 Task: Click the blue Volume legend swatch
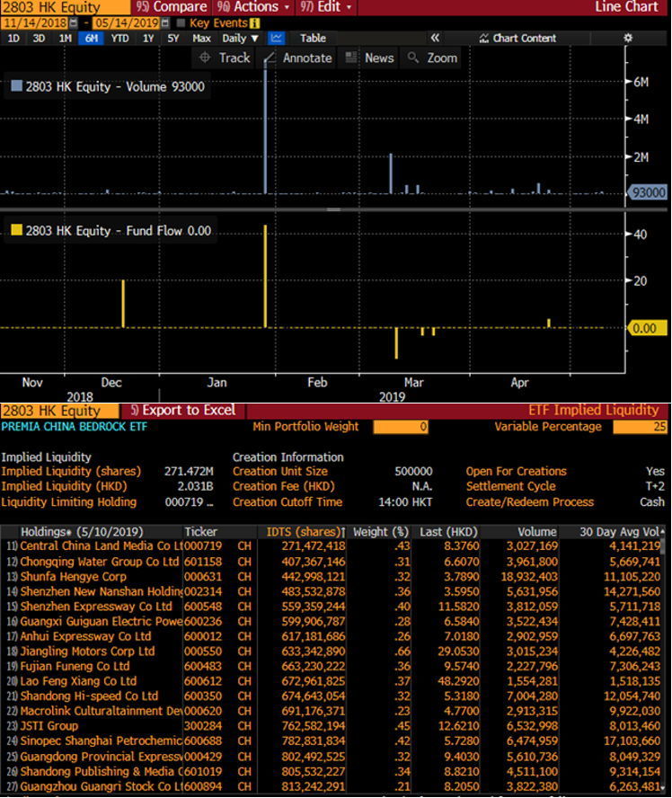(x=17, y=86)
